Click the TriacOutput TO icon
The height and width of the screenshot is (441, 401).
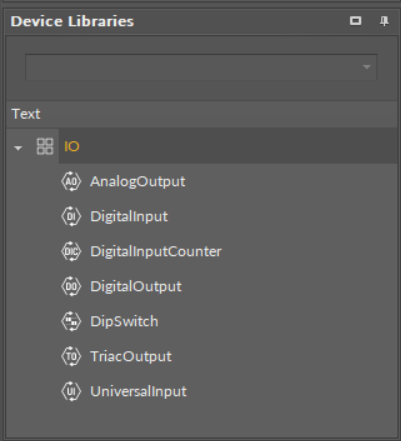[71, 356]
